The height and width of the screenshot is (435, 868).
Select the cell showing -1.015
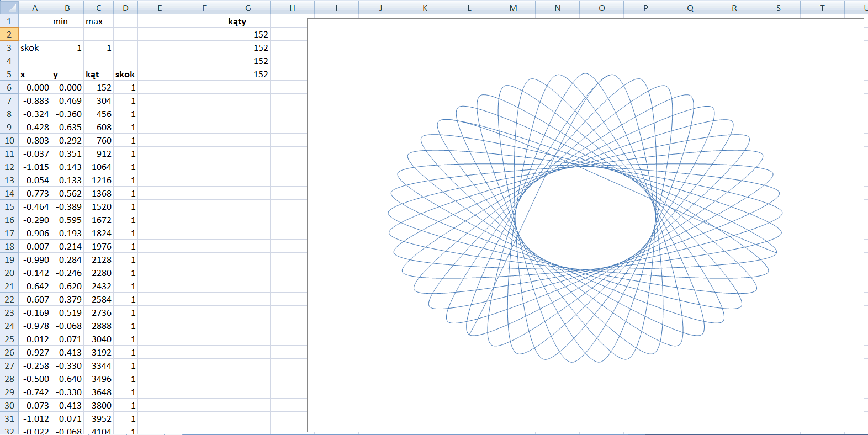(35, 167)
